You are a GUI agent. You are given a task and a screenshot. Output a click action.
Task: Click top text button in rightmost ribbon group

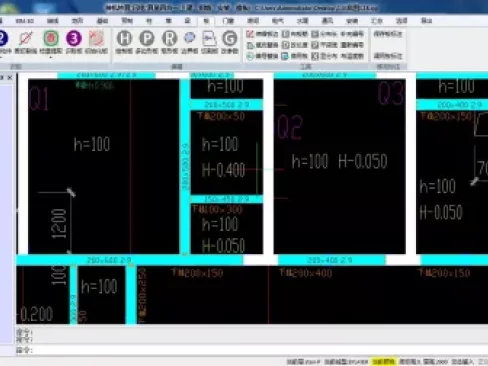pos(388,34)
